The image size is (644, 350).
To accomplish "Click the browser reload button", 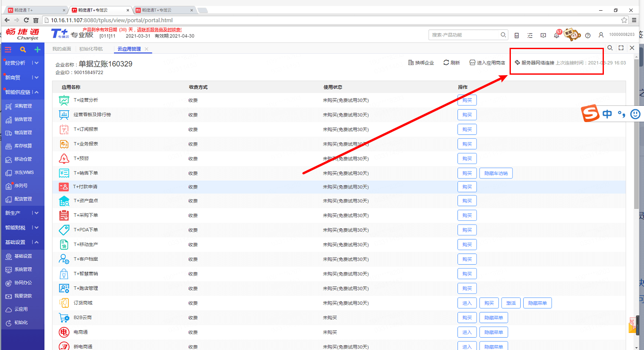I will click(x=26, y=20).
